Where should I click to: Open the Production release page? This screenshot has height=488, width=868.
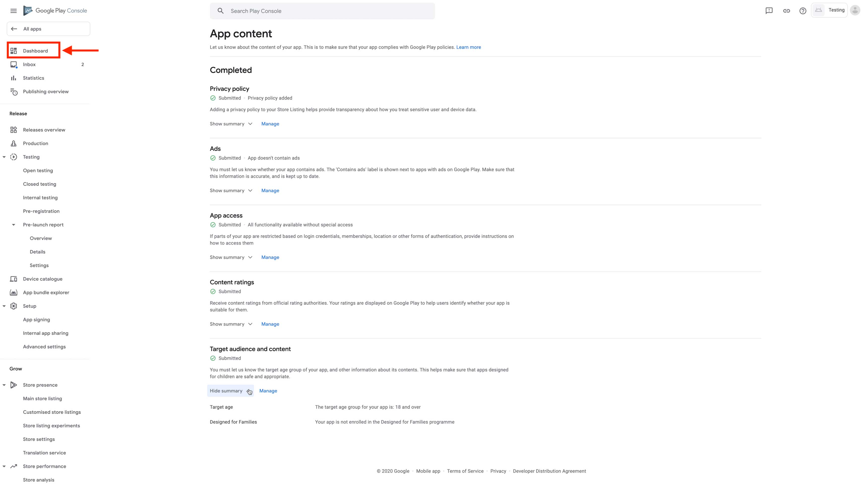click(35, 144)
